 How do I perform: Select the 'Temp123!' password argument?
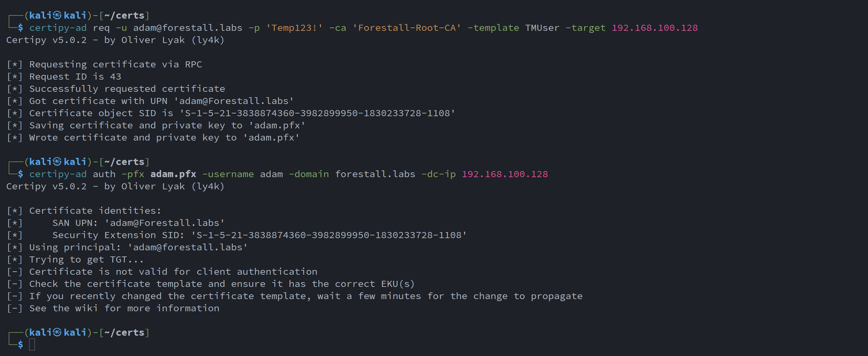click(294, 28)
